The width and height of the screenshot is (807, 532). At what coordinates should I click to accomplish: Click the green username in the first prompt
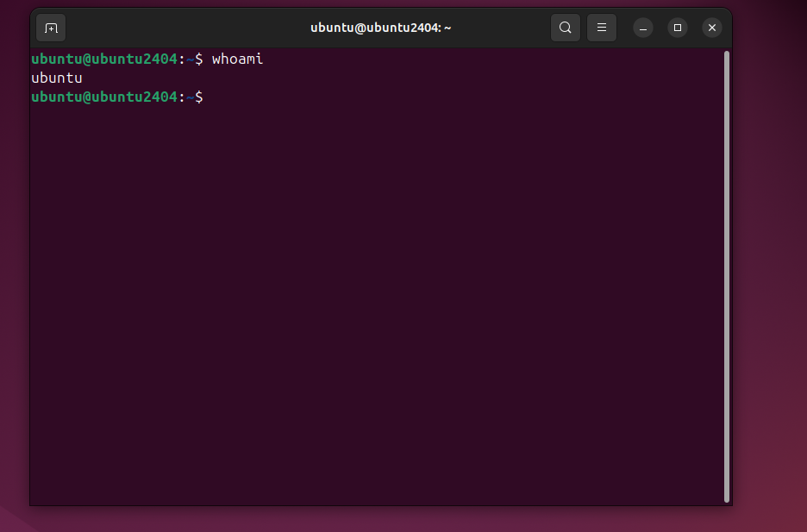click(103, 59)
